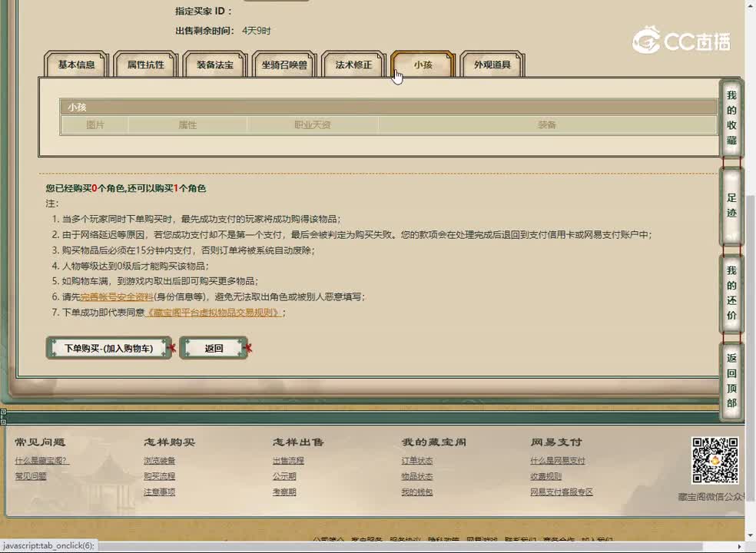Open the 订单状态 footer link

point(417,461)
